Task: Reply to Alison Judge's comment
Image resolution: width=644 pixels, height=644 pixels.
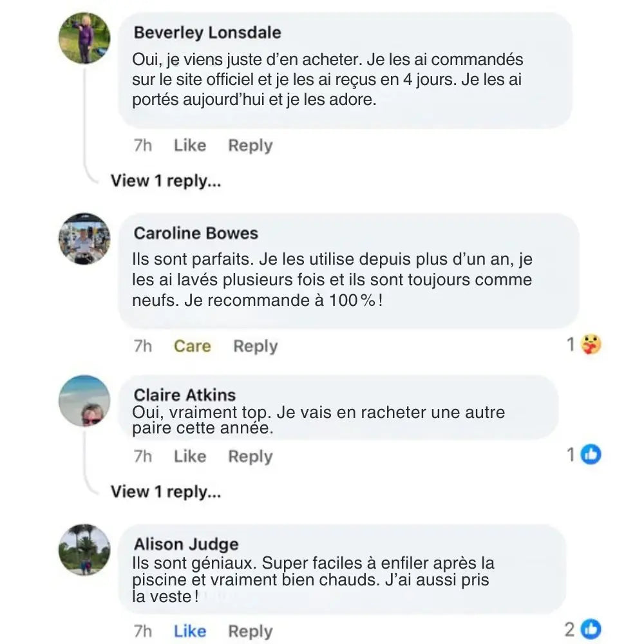Action: 251,631
